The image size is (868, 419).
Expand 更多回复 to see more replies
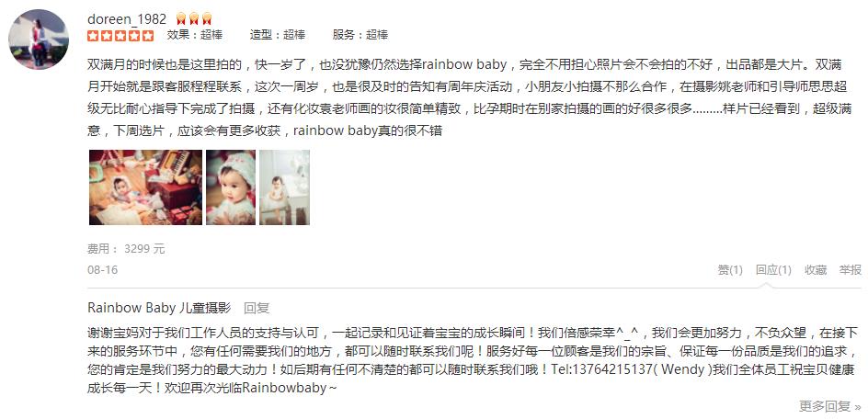[829, 406]
